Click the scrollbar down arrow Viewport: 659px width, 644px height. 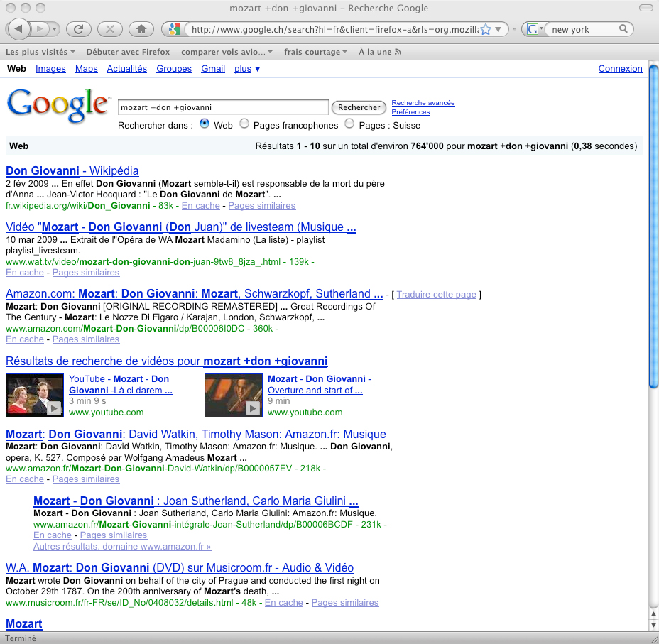point(653,625)
